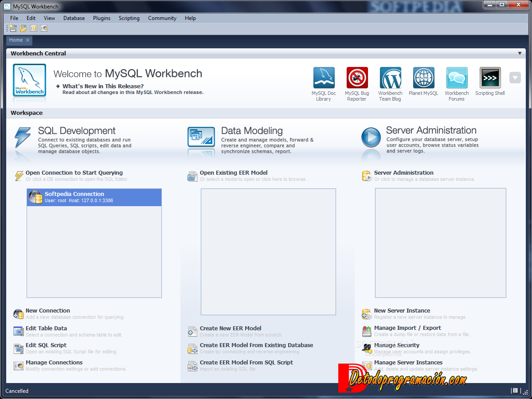The height and width of the screenshot is (399, 532).
Task: Launch the MySQL Bug Reporter
Action: [x=357, y=78]
